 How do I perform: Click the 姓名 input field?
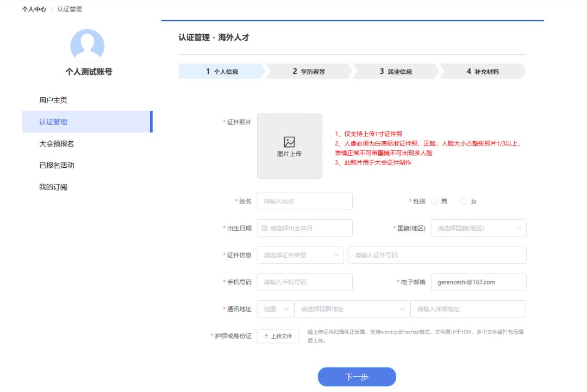click(x=304, y=201)
